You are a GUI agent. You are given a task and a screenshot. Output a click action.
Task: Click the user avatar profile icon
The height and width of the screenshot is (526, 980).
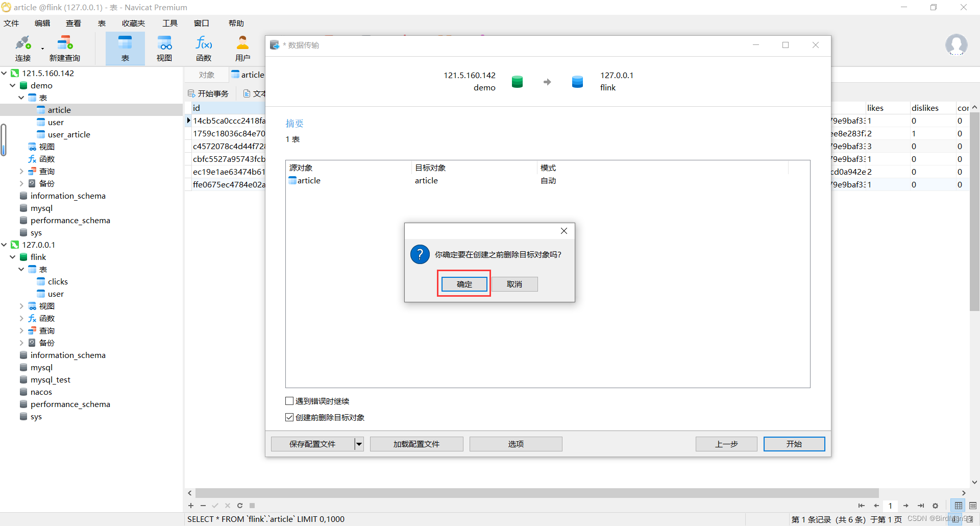point(956,45)
